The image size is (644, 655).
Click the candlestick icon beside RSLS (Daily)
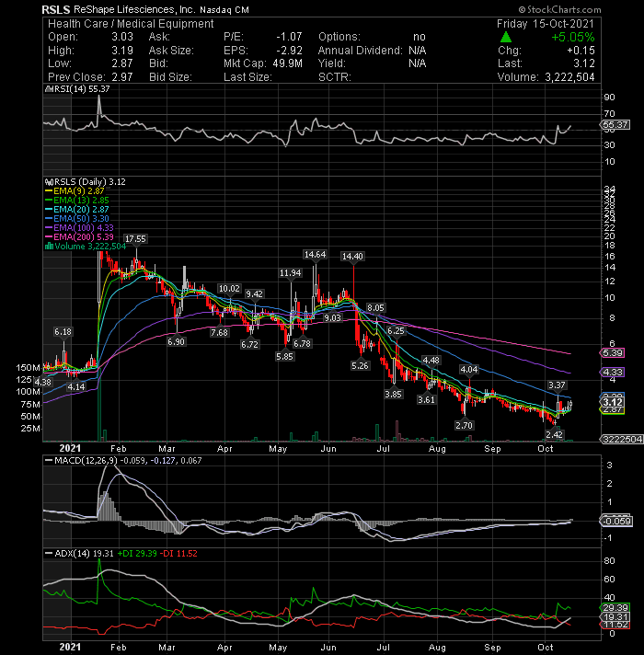click(49, 182)
